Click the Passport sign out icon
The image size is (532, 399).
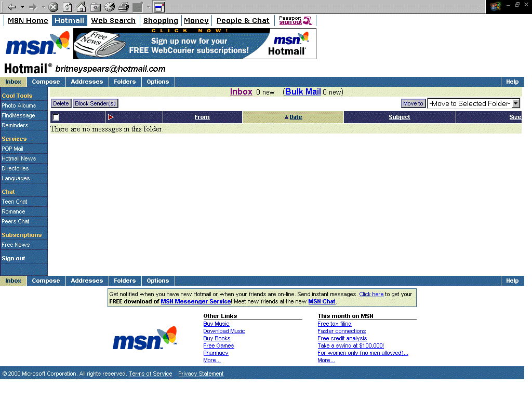click(x=296, y=20)
